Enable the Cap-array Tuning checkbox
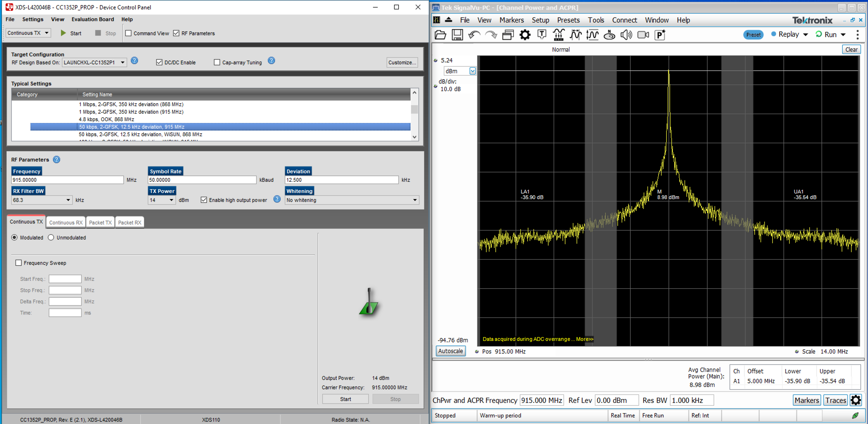868x424 pixels. [217, 62]
